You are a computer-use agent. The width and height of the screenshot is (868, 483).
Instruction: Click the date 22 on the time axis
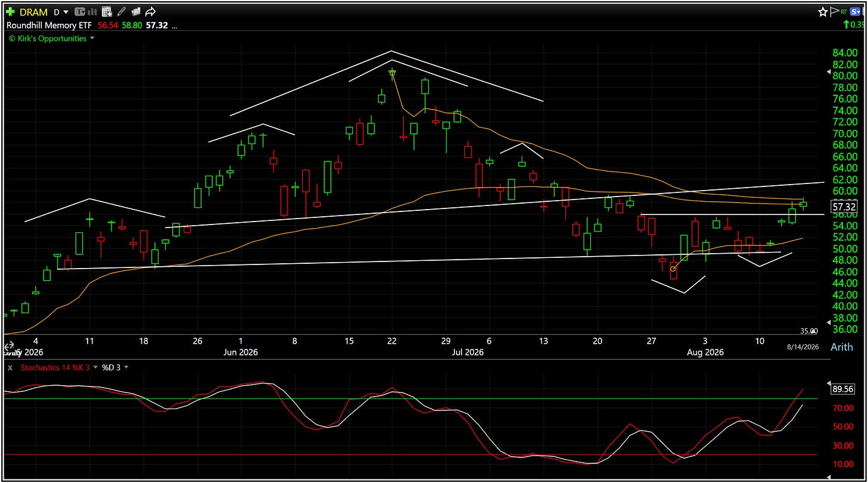pyautogui.click(x=392, y=341)
